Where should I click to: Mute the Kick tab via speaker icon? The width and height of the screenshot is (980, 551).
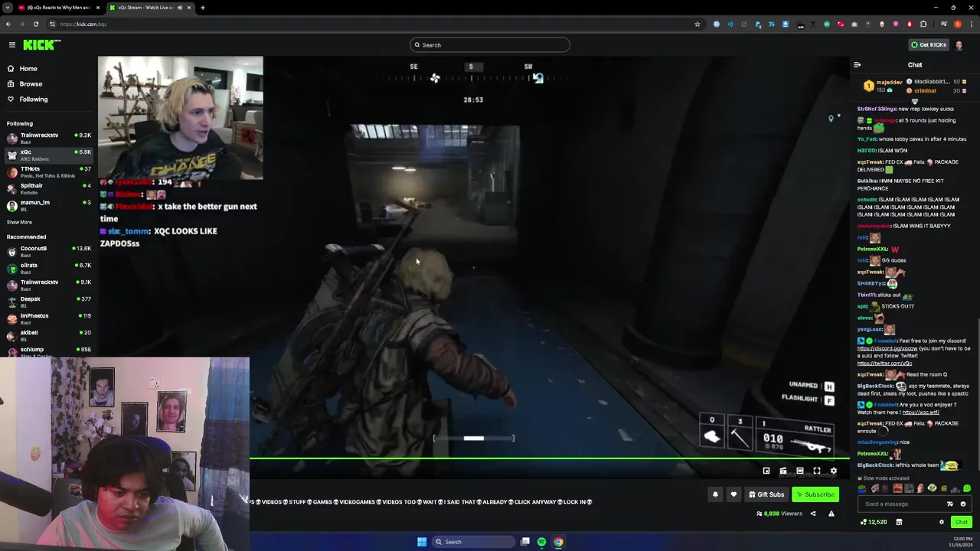click(180, 8)
